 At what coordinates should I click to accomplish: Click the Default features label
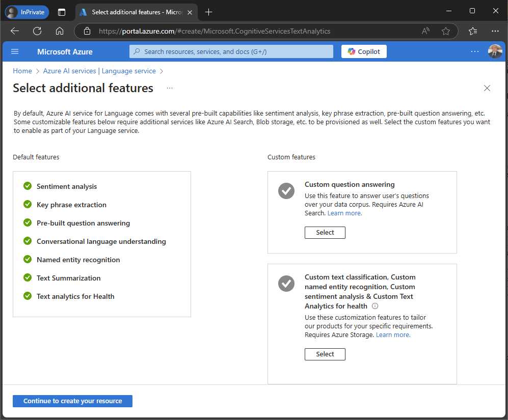[x=36, y=157]
